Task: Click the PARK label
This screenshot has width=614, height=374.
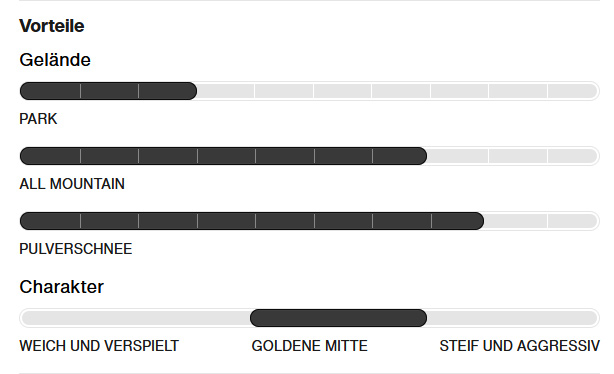Action: (38, 119)
